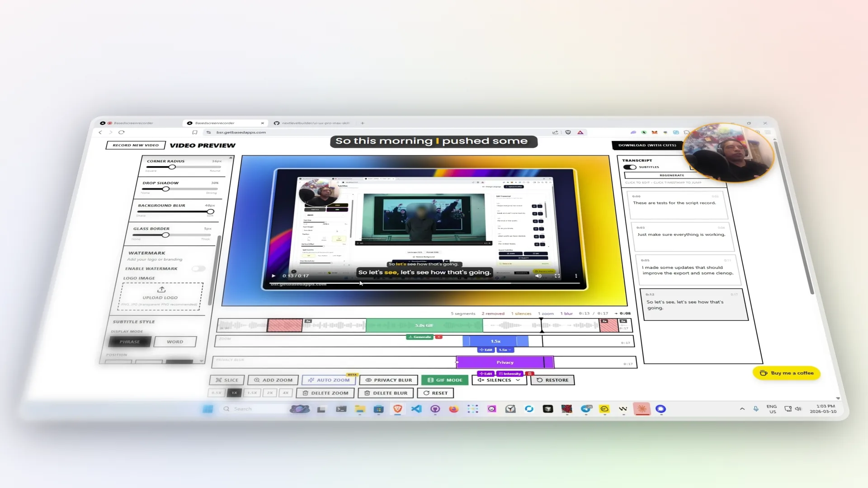
Task: Open the system tray hidden icons chevron
Action: 742,409
